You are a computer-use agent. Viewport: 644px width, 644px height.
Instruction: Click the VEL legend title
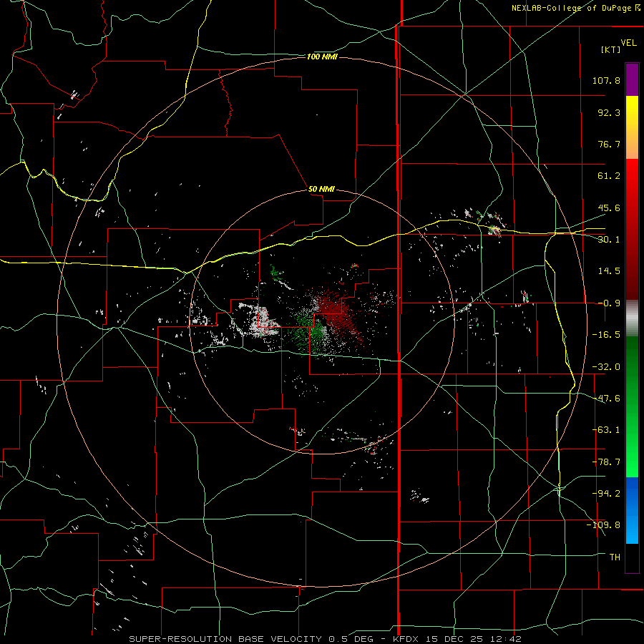tap(628, 43)
